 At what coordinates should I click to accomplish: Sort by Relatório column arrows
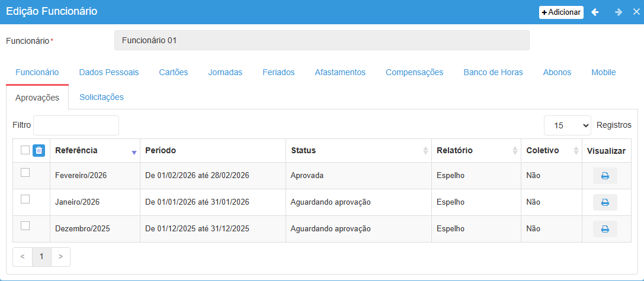pos(515,151)
